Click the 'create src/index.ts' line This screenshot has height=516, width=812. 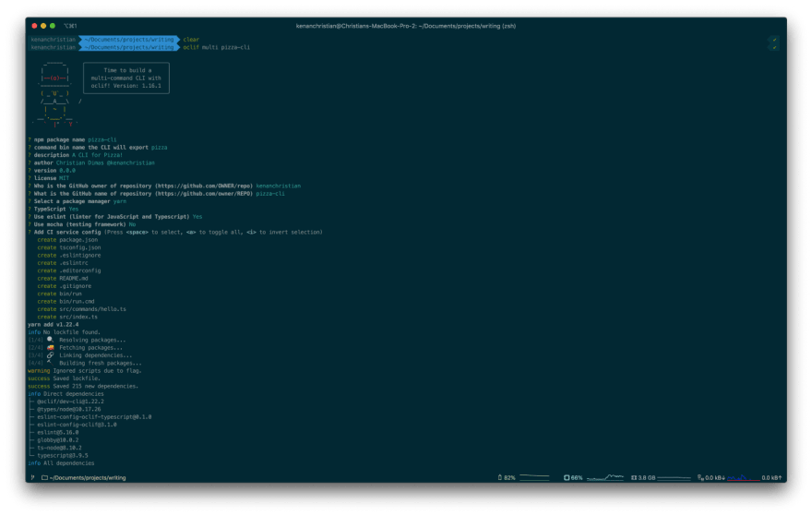click(67, 317)
